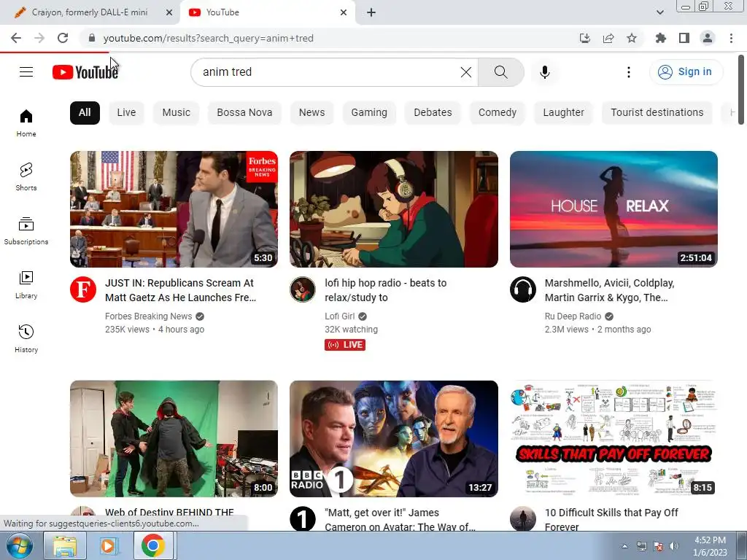747x560 pixels.
Task: Click the page vertical scrollbar
Action: click(741, 90)
